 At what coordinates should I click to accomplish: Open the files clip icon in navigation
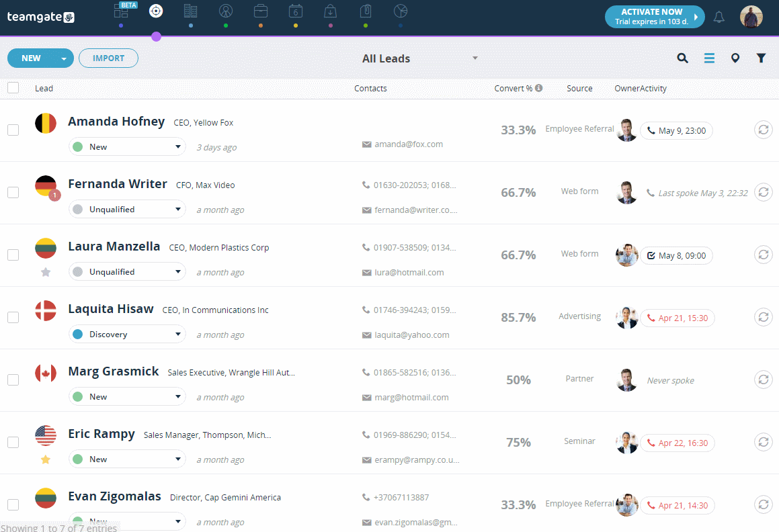366,11
